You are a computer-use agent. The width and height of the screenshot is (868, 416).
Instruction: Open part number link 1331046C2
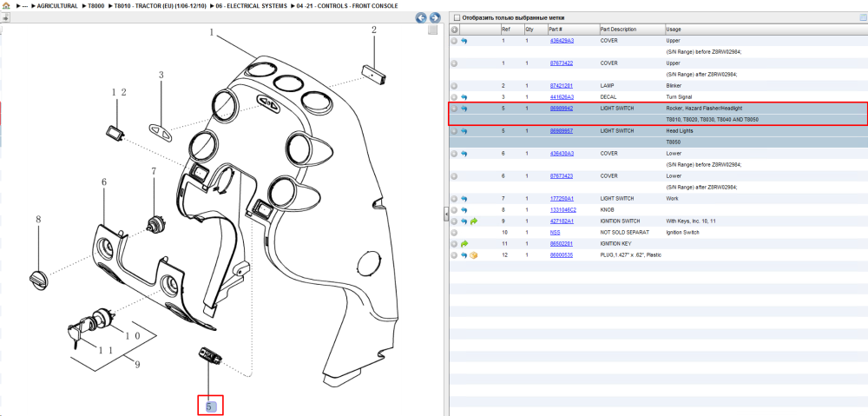coord(562,210)
